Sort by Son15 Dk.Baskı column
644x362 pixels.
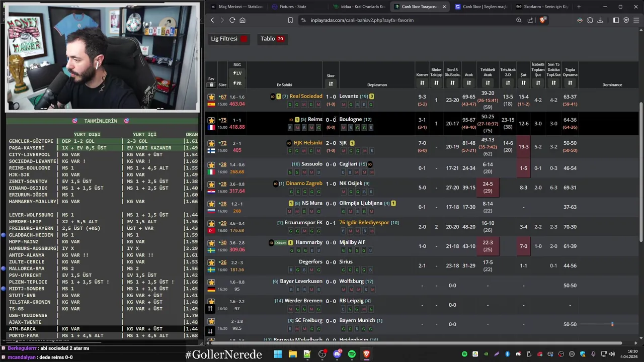tap(452, 83)
